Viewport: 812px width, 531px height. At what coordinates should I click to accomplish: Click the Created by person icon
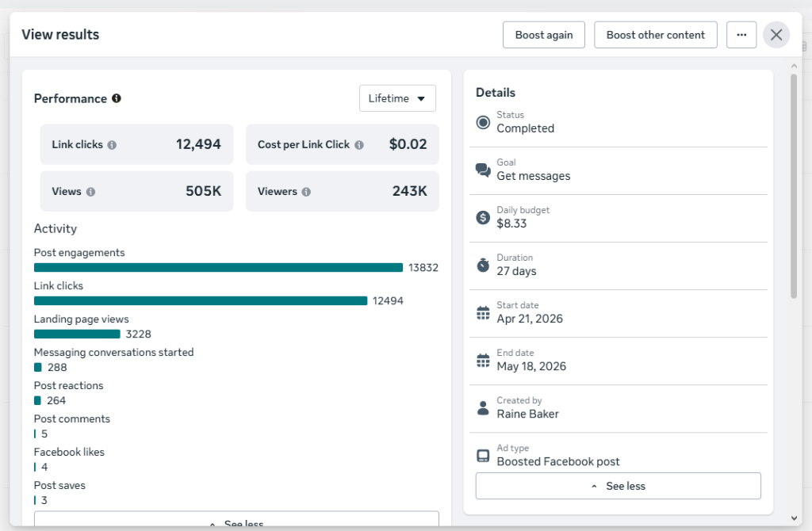click(483, 408)
